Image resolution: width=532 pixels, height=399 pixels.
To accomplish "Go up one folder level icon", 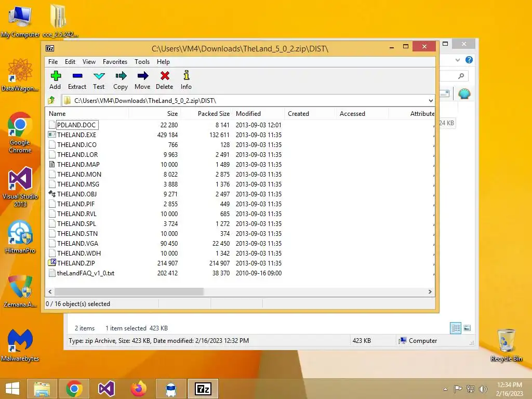I will click(x=51, y=100).
